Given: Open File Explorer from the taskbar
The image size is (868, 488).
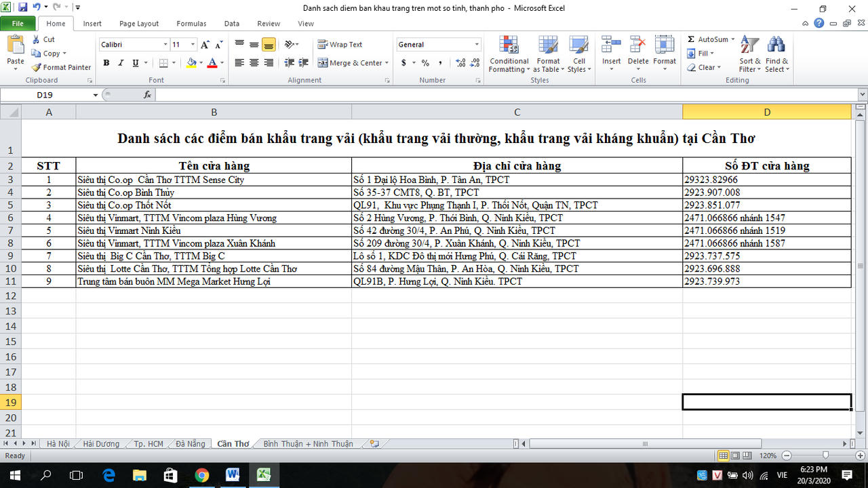Looking at the screenshot, I should pyautogui.click(x=139, y=474).
